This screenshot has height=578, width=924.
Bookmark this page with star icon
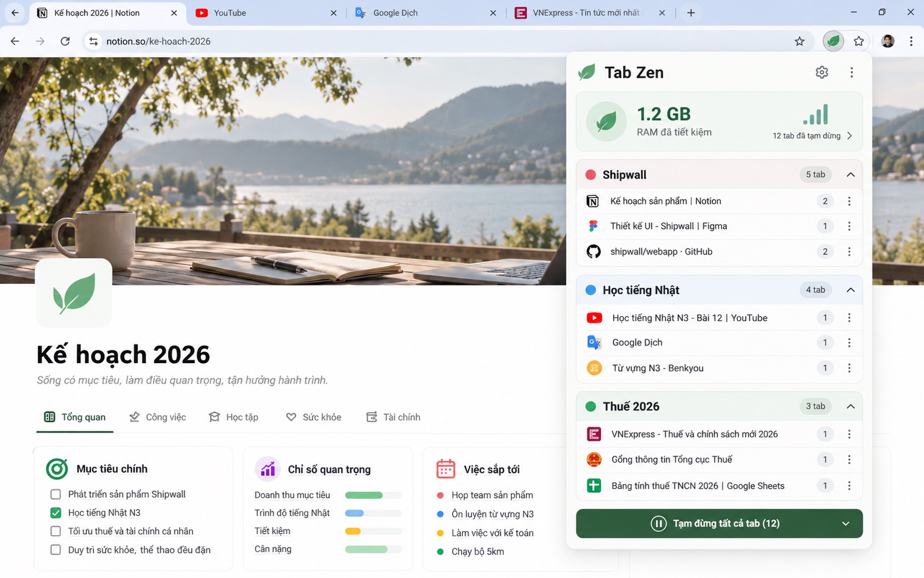(x=799, y=41)
